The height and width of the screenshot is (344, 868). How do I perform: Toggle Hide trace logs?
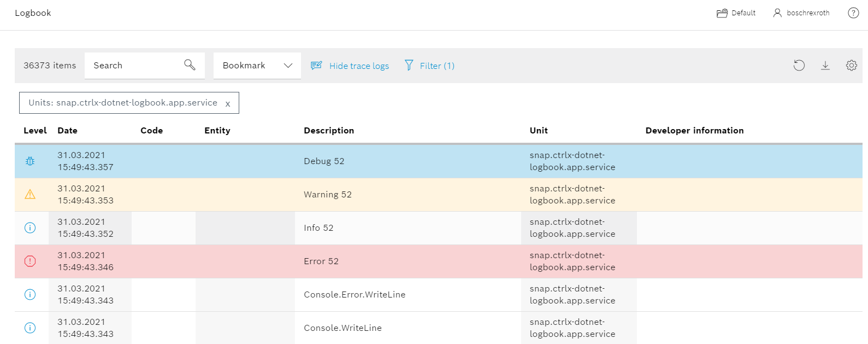[x=350, y=66]
